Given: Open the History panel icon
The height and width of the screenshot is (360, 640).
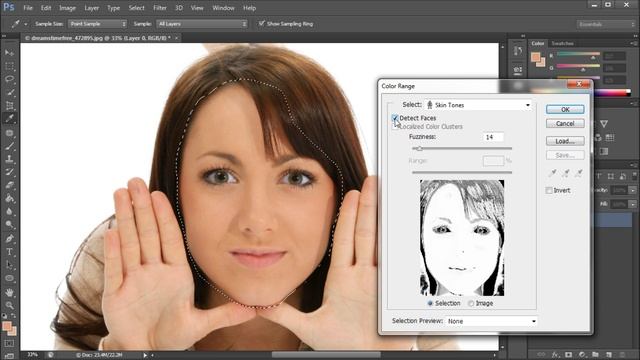Looking at the screenshot, I should [x=518, y=51].
